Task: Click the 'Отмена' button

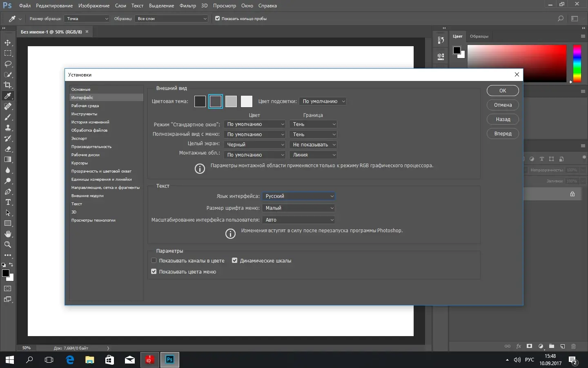Action: coord(503,105)
